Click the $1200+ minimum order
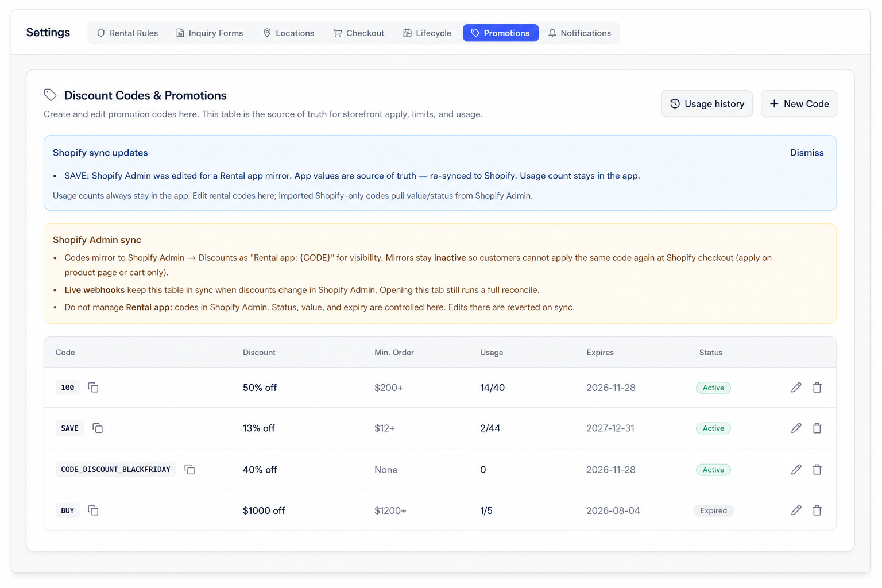The width and height of the screenshot is (882, 588). (x=390, y=510)
